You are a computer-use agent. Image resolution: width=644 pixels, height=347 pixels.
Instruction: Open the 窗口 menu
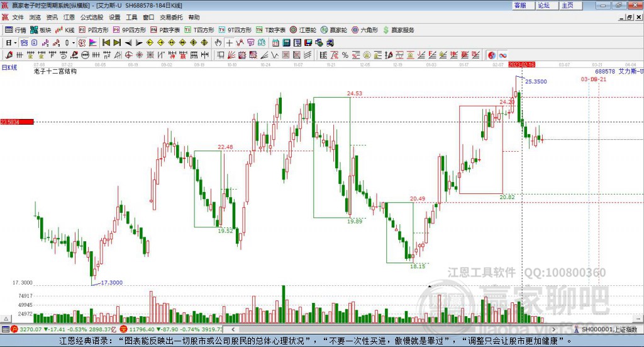click(x=148, y=17)
